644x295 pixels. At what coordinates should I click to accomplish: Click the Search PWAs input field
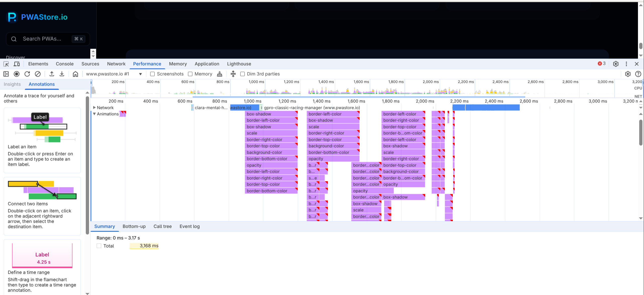[48, 39]
